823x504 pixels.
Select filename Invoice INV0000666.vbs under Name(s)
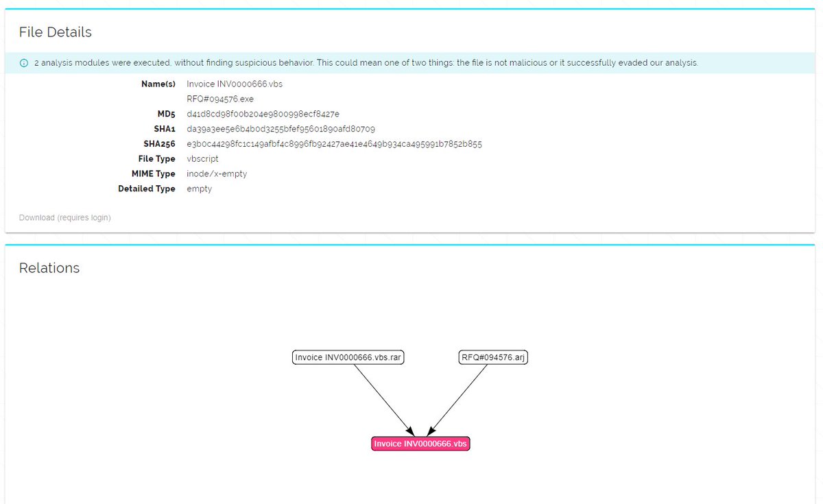pyautogui.click(x=233, y=84)
